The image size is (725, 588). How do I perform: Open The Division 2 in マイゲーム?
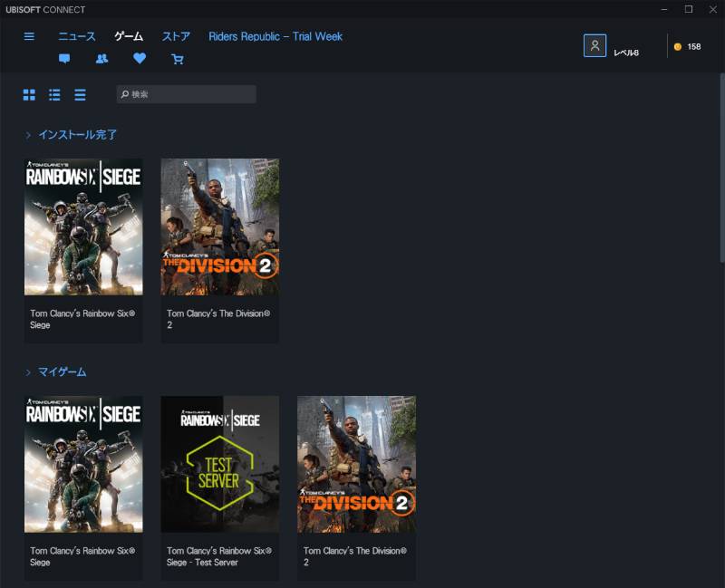pyautogui.click(x=356, y=464)
